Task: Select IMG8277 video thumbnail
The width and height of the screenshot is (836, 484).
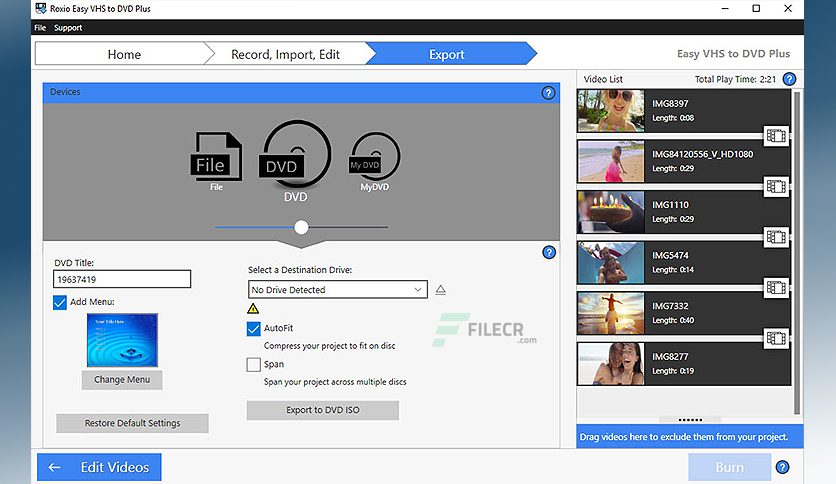Action: click(x=611, y=364)
